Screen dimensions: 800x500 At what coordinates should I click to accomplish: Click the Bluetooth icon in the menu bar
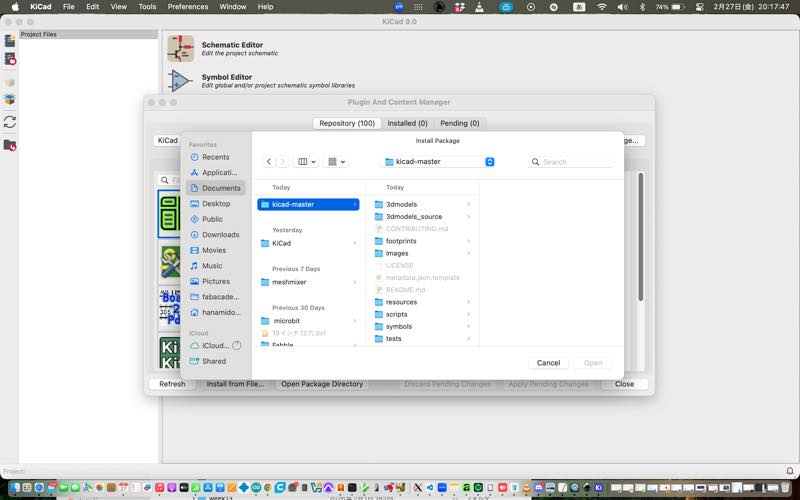click(642, 7)
